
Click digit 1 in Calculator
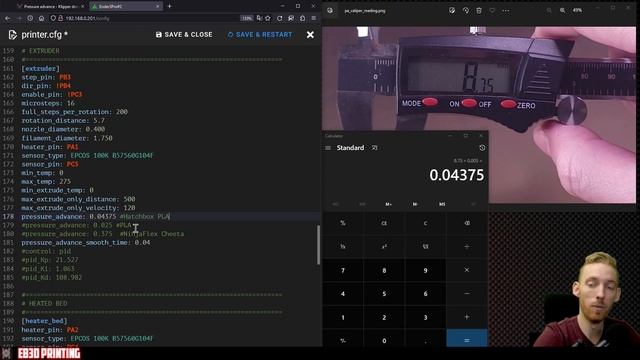pyautogui.click(x=343, y=317)
